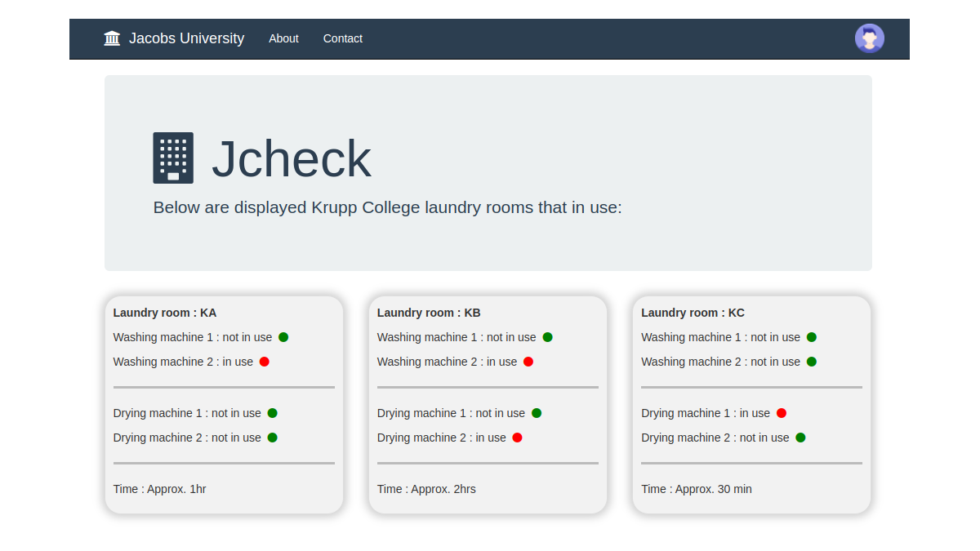
Task: Click KC 'Washing machine 2 : not in use' text
Action: click(x=720, y=362)
